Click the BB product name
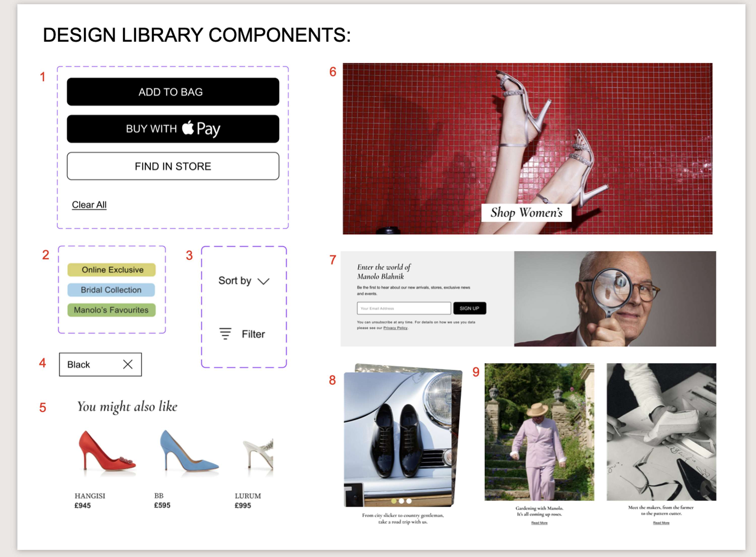 pos(159,496)
